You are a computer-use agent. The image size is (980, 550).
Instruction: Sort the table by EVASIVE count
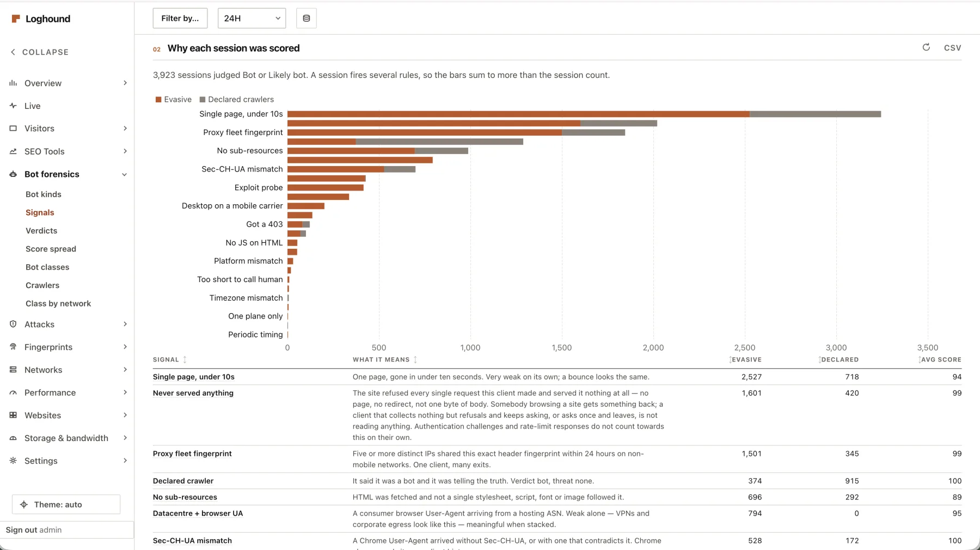pyautogui.click(x=745, y=359)
